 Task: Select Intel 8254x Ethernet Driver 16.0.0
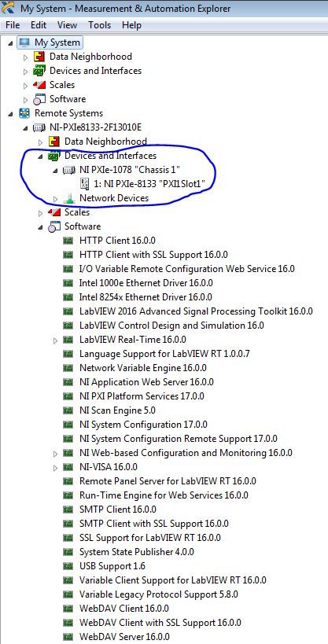(x=146, y=298)
